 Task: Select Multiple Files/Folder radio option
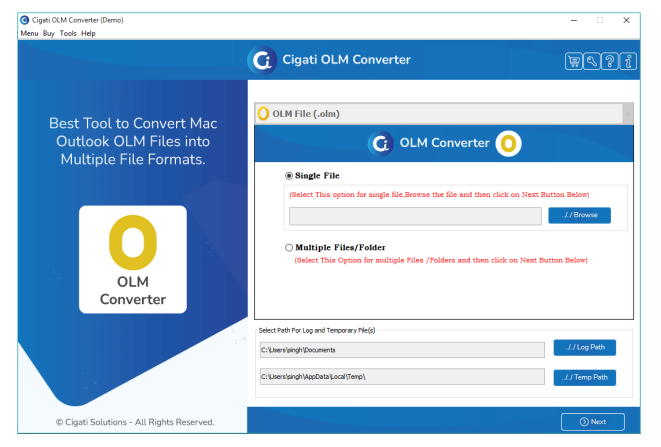289,248
